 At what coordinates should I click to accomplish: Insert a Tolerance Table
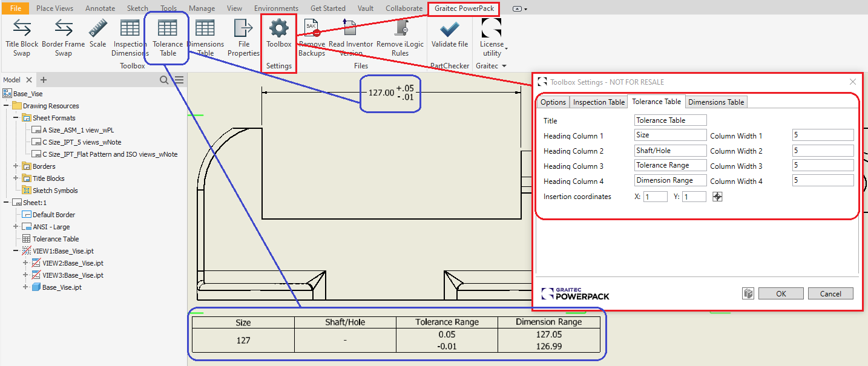(168, 37)
